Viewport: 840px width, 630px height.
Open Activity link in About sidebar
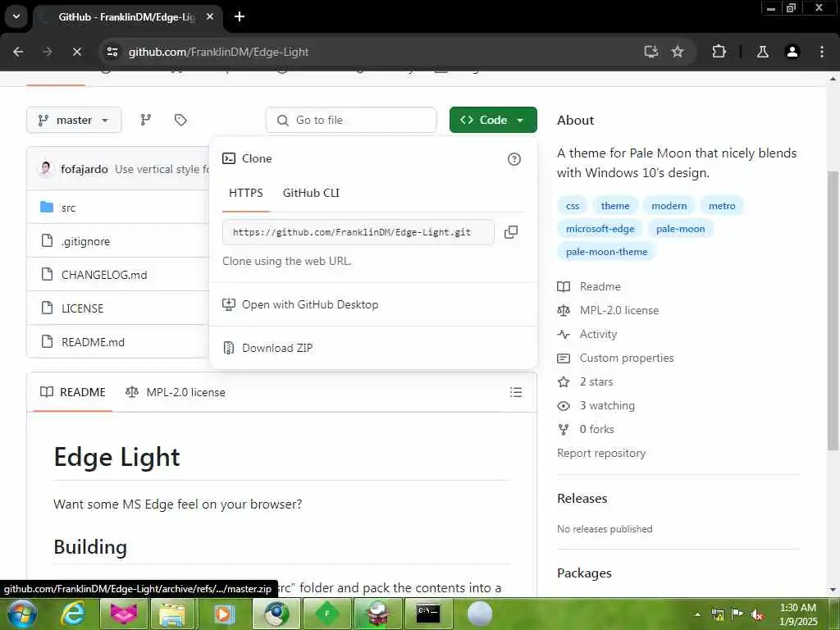587,335
